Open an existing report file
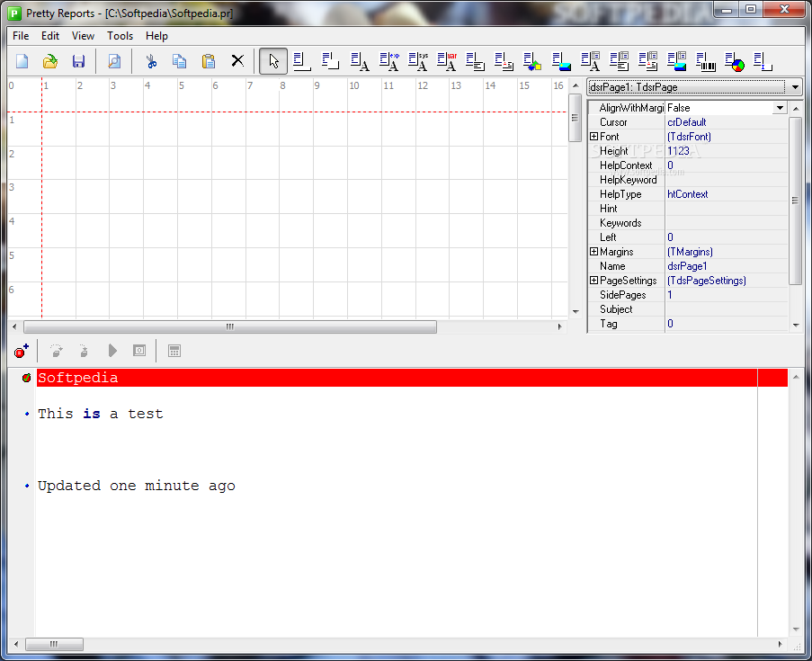 coord(50,62)
